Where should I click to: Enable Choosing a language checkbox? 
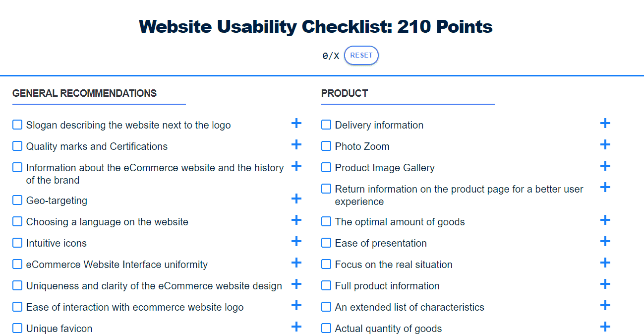(17, 222)
